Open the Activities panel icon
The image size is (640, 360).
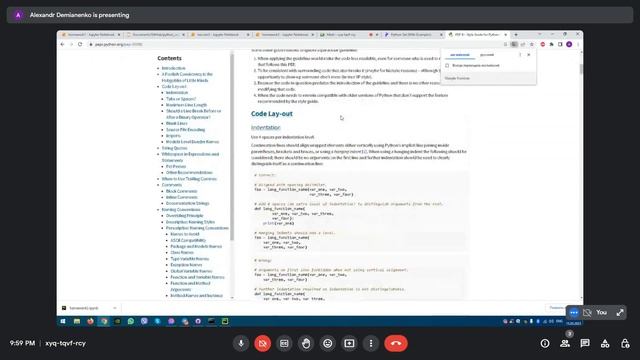tap(605, 344)
